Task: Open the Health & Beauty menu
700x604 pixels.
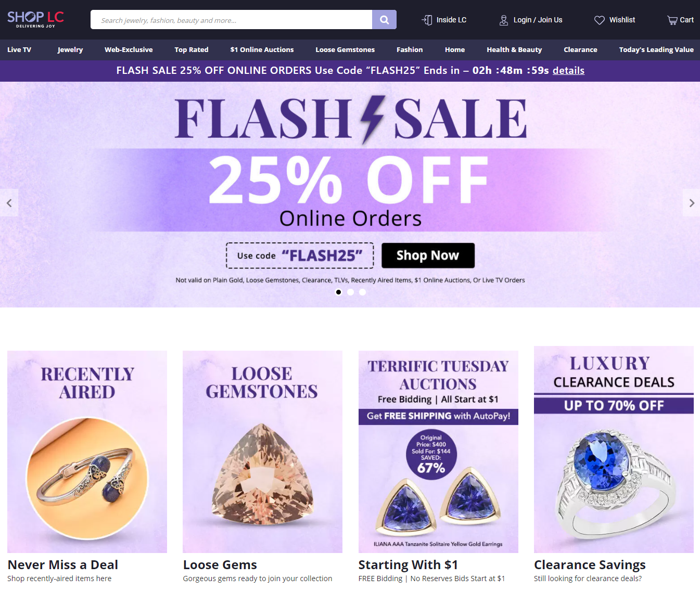Action: (x=514, y=49)
